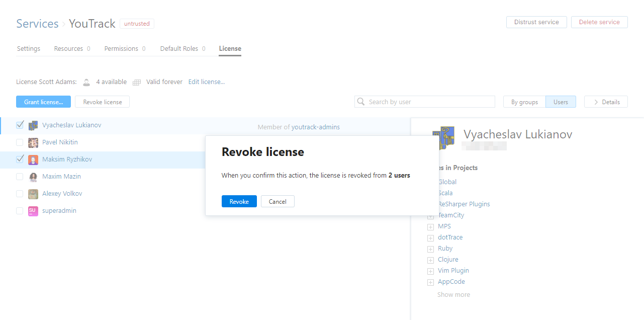Check Maxim Mazin checkbox

pyautogui.click(x=20, y=177)
